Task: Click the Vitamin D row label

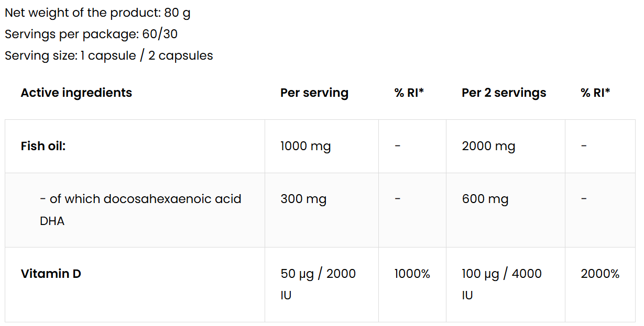Action: (x=51, y=273)
